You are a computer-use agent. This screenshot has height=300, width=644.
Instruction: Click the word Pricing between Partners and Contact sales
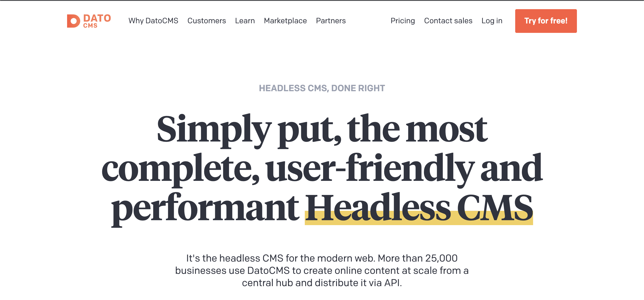pyautogui.click(x=403, y=21)
